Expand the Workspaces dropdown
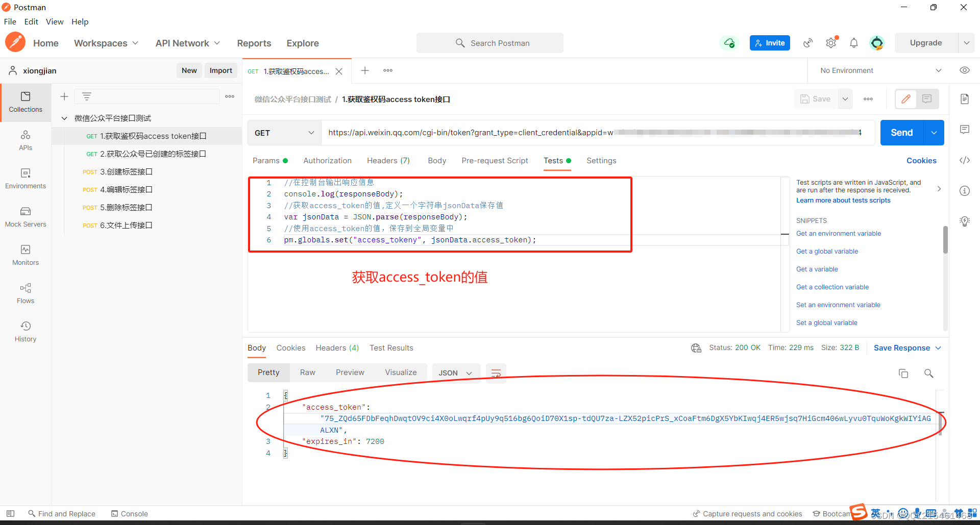Viewport: 980px width, 525px height. click(x=106, y=43)
